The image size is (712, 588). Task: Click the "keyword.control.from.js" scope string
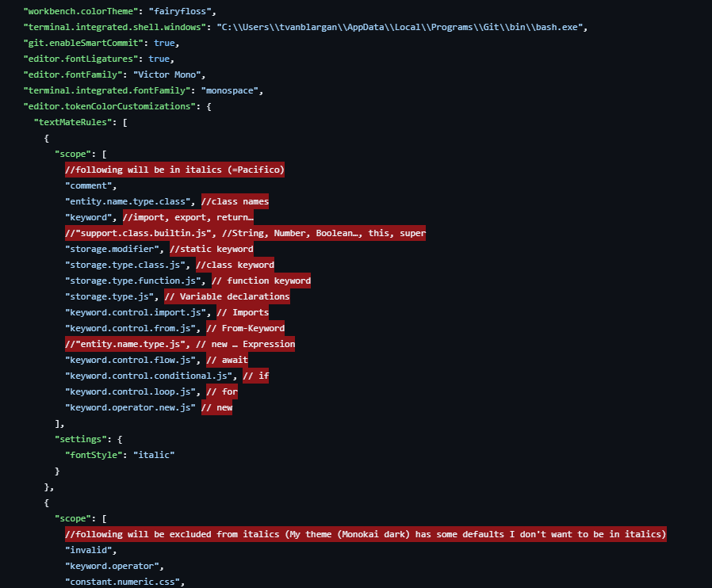(x=130, y=329)
